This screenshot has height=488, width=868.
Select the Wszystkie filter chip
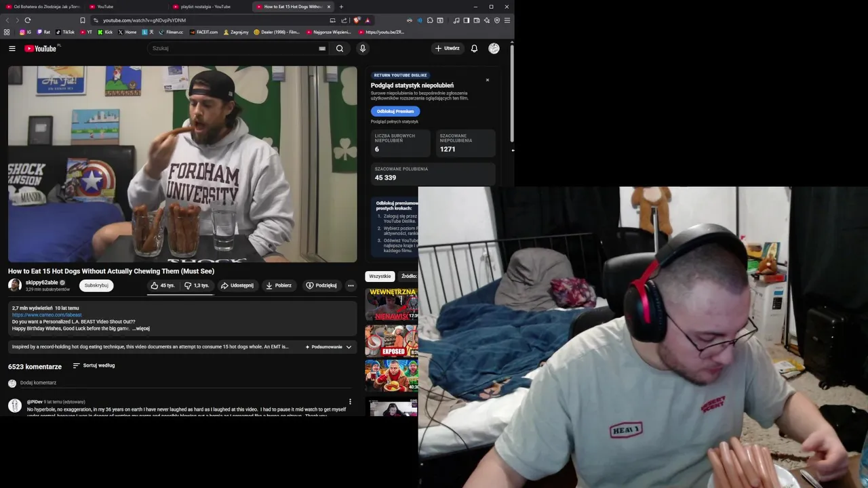(380, 277)
